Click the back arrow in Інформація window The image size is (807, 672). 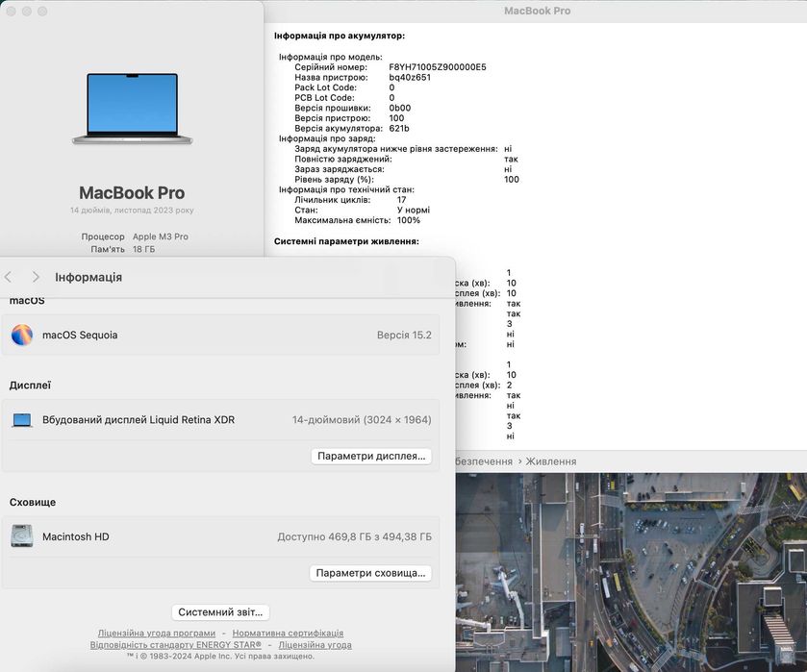point(8,277)
